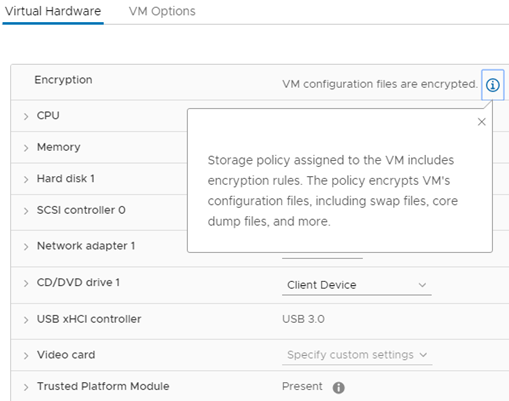Click the Encryption info icon

(492, 85)
